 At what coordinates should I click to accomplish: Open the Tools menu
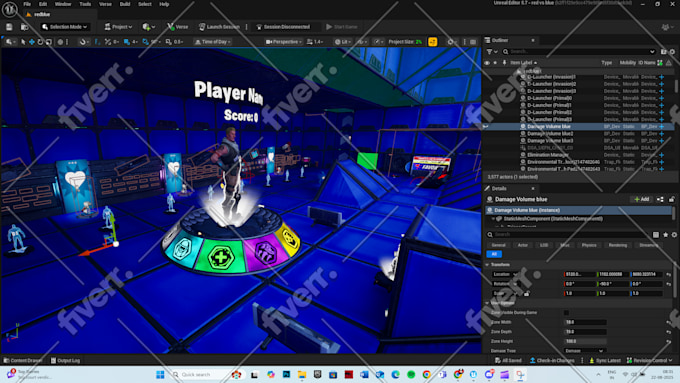[x=85, y=4]
